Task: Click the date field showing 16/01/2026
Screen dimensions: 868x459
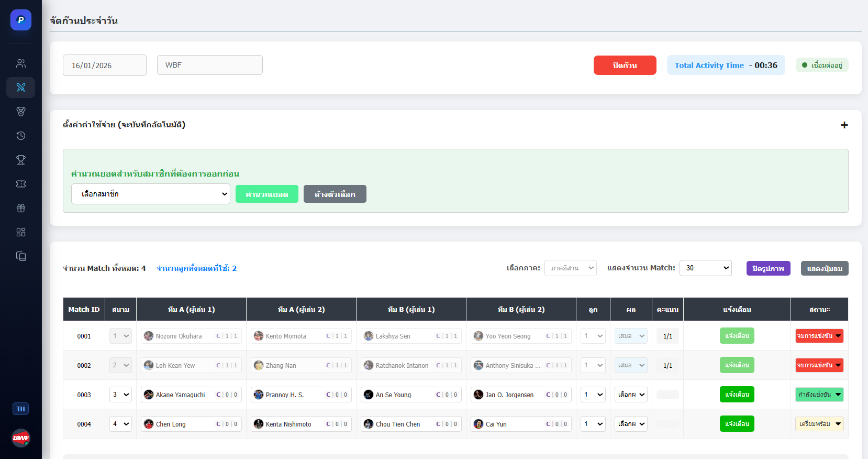Action: (x=105, y=65)
